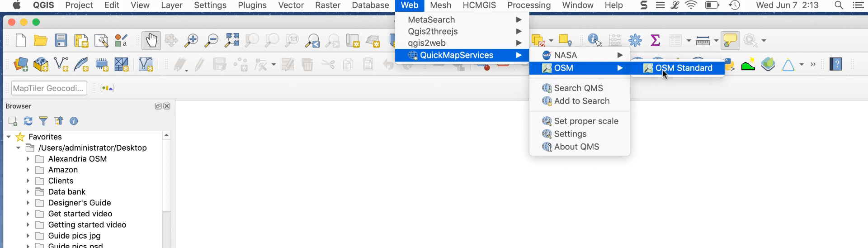Create a new project with the blank page icon
The image size is (868, 248).
(x=21, y=41)
